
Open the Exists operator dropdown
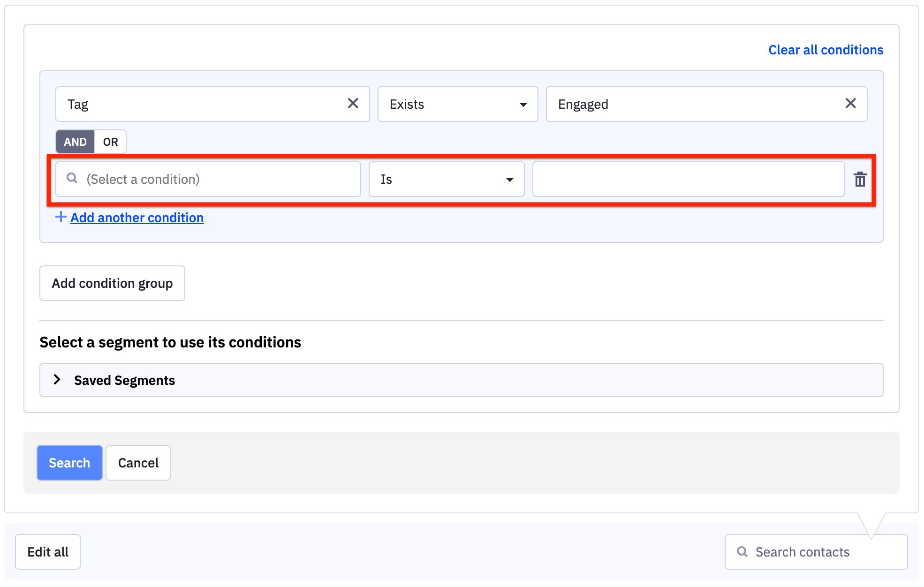coord(458,104)
